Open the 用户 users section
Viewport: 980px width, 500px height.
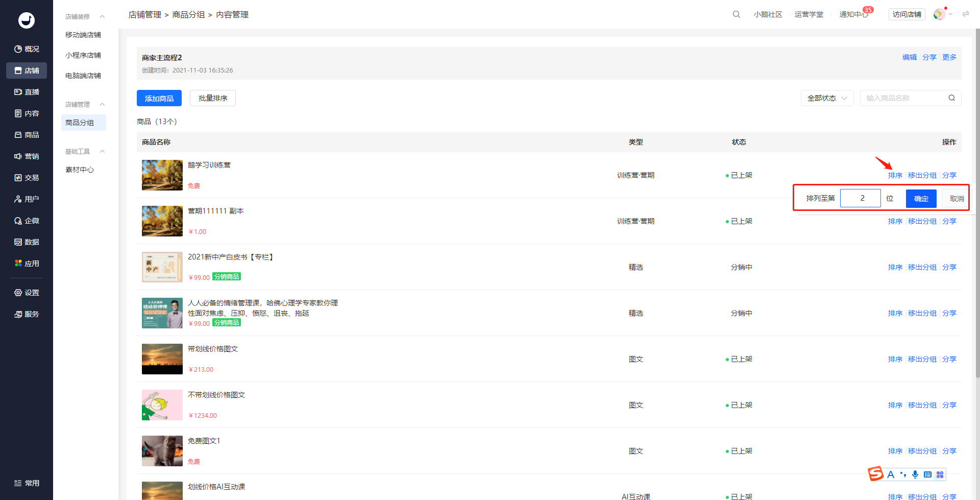pos(27,199)
